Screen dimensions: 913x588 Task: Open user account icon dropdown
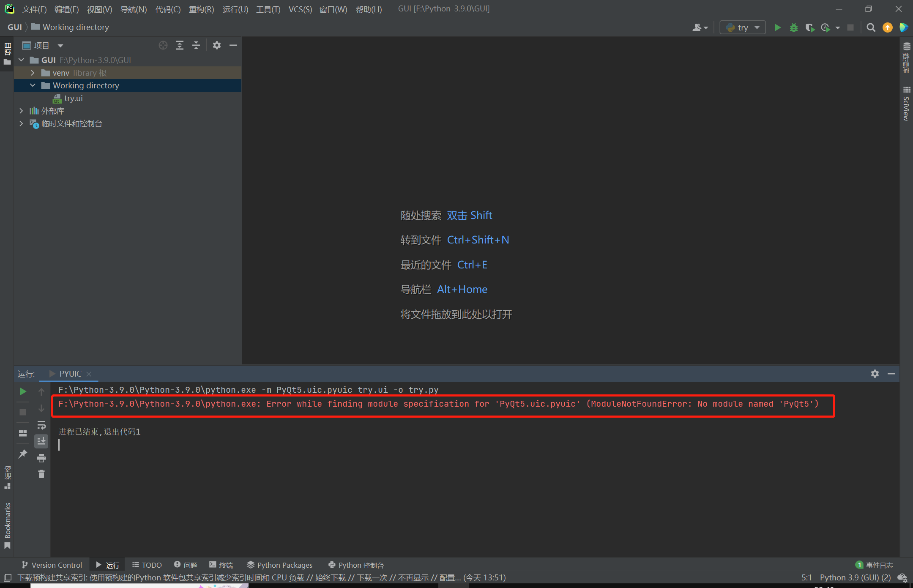click(700, 27)
